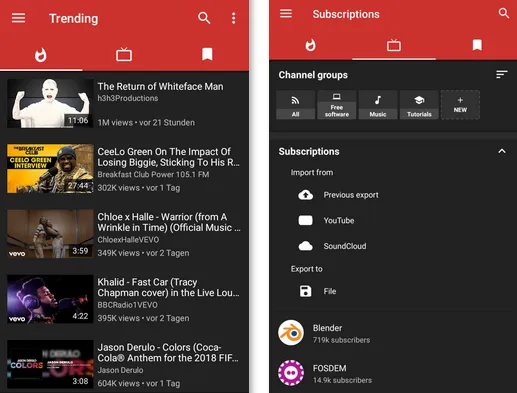Open Khalid Fast Car thumbnail

(x=50, y=299)
